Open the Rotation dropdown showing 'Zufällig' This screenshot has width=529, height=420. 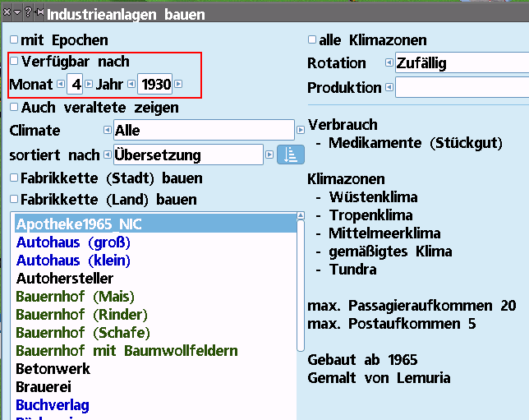tap(460, 63)
